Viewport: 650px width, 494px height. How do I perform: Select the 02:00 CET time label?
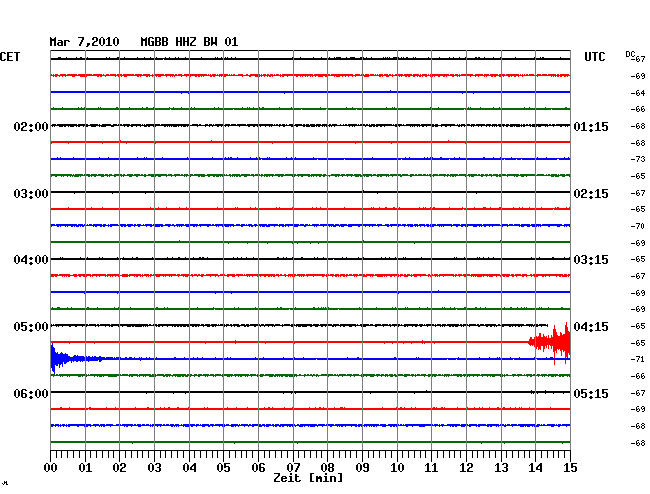(x=31, y=126)
